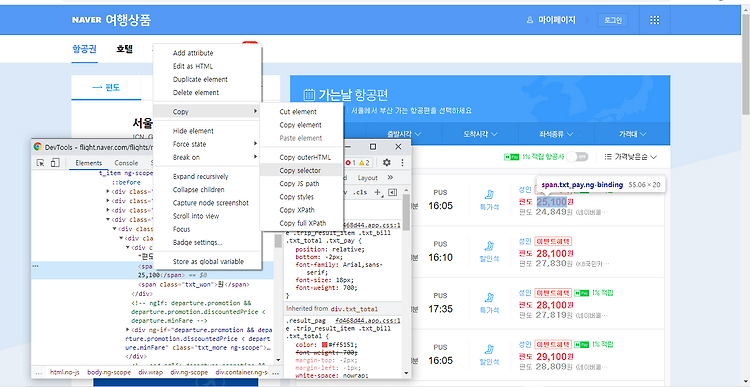The width and height of the screenshot is (750, 387).
Task: Choose Copy full XPath
Action: click(x=301, y=223)
